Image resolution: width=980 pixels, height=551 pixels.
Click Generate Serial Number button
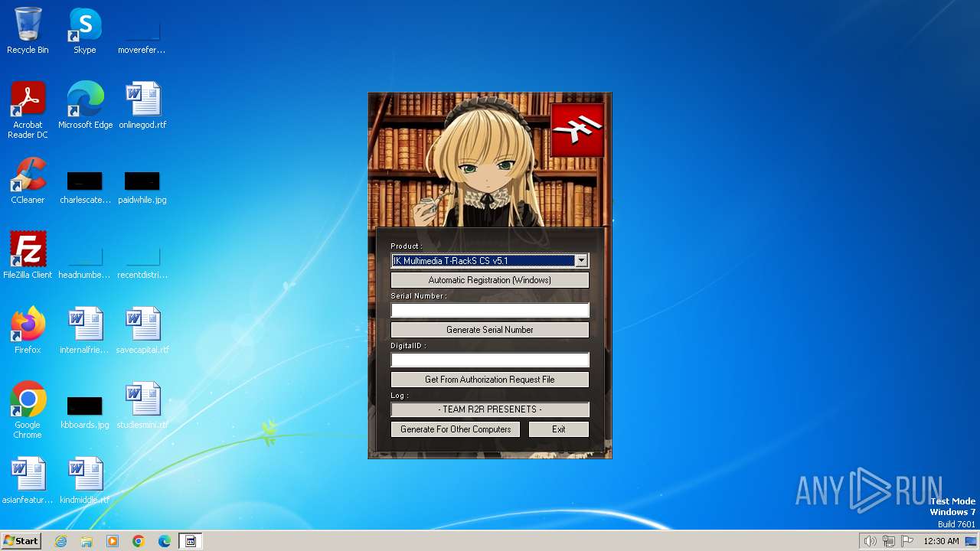point(490,330)
